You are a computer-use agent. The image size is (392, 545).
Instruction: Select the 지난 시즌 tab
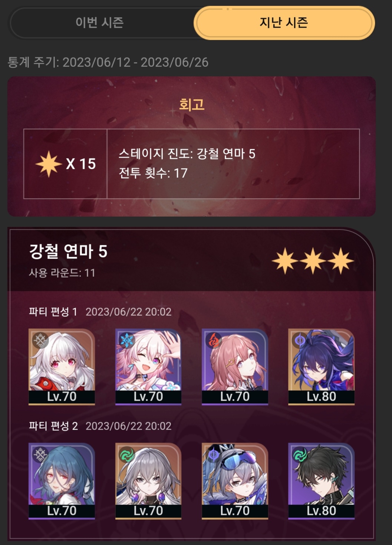point(284,23)
